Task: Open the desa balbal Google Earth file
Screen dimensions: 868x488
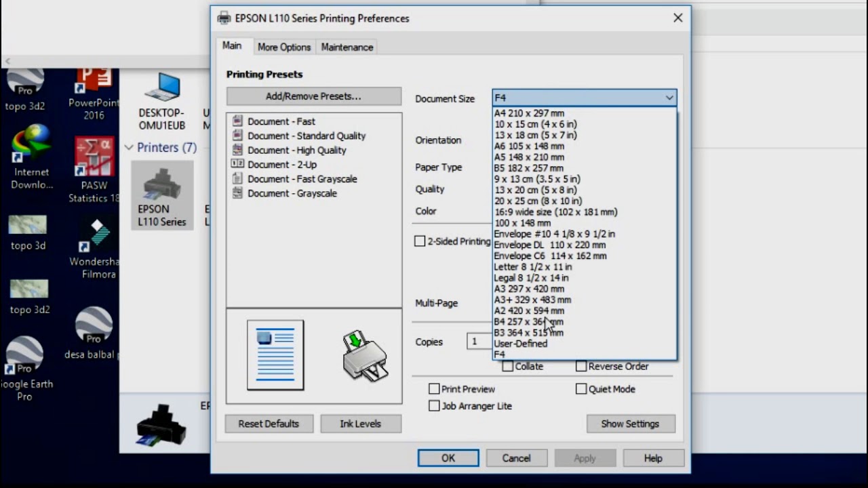Action: tap(94, 333)
